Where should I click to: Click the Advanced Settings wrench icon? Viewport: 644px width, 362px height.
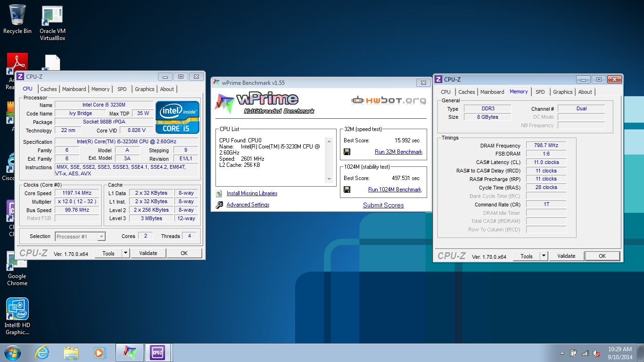(x=219, y=205)
